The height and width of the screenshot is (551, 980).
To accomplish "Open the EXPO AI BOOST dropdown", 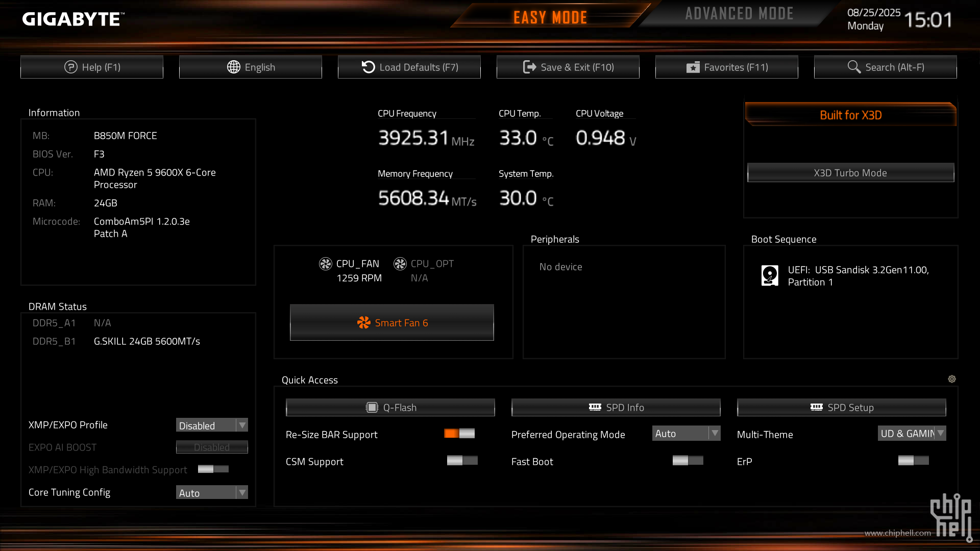I will [x=212, y=447].
